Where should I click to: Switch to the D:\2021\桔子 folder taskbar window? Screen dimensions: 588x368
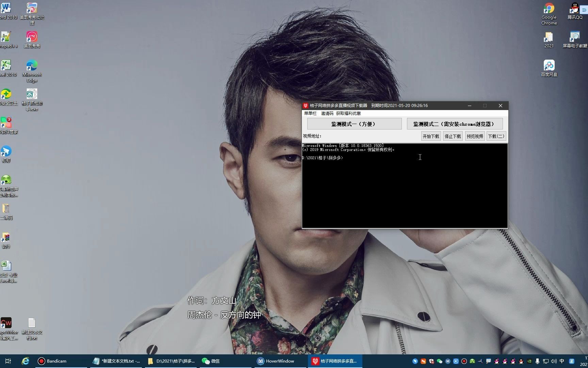click(x=171, y=361)
